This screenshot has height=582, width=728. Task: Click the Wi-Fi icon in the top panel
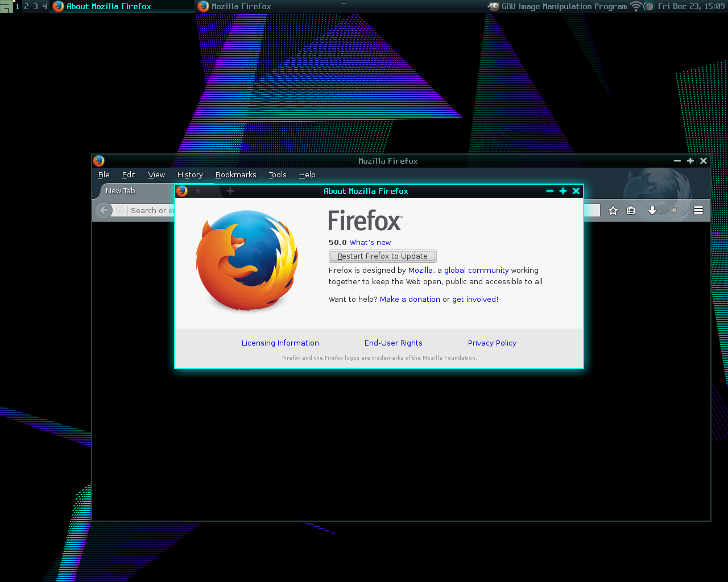(636, 6)
